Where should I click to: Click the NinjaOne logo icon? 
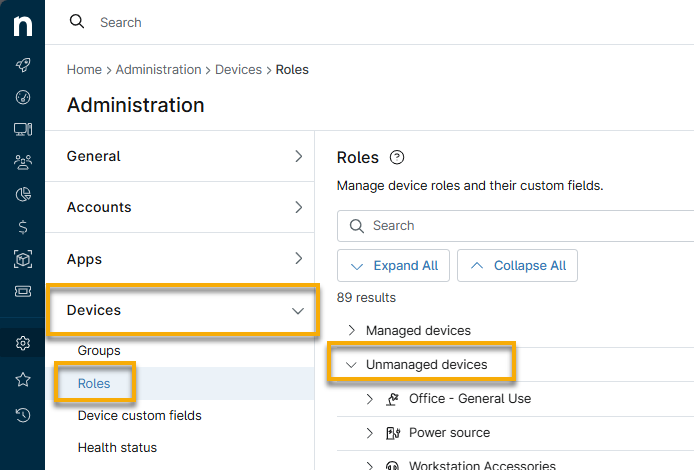coord(23,26)
